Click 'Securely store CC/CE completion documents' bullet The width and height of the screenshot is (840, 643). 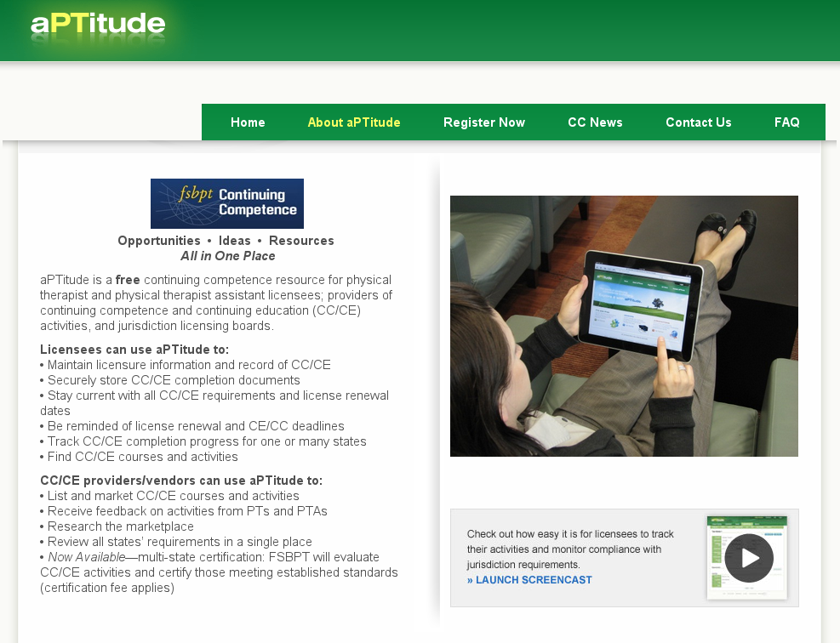click(x=170, y=380)
